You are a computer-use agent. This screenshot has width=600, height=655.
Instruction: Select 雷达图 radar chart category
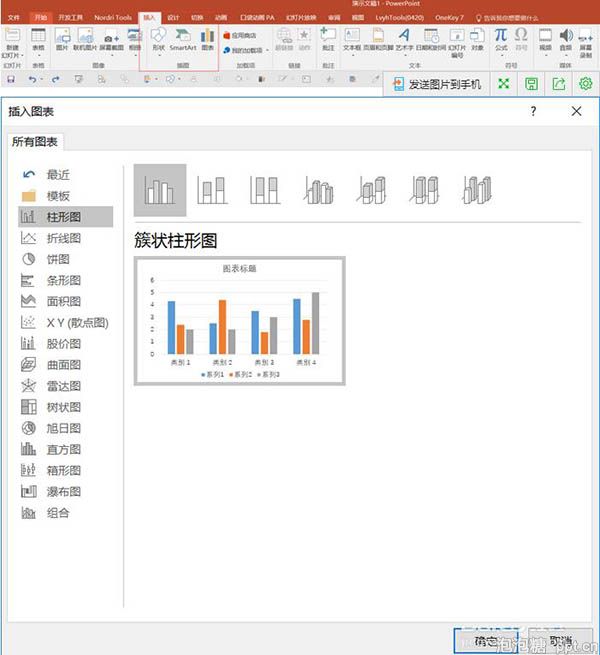[x=66, y=386]
